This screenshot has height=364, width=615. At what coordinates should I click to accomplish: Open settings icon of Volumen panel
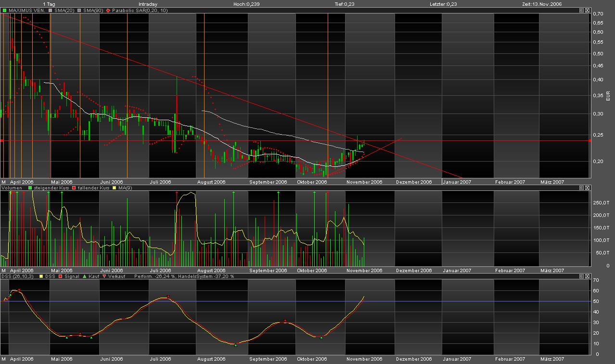click(x=581, y=188)
